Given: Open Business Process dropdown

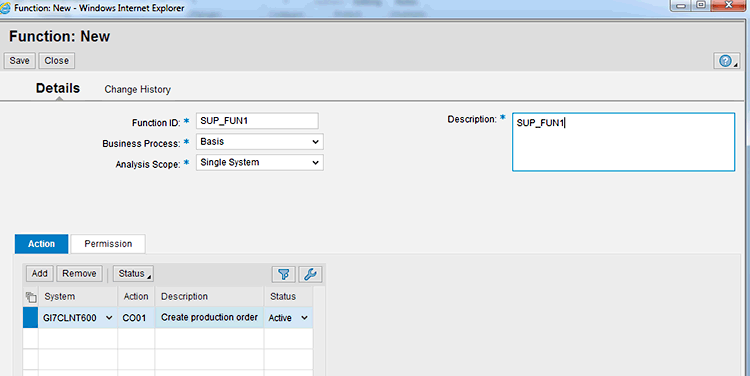Looking at the screenshot, I should pos(260,142).
